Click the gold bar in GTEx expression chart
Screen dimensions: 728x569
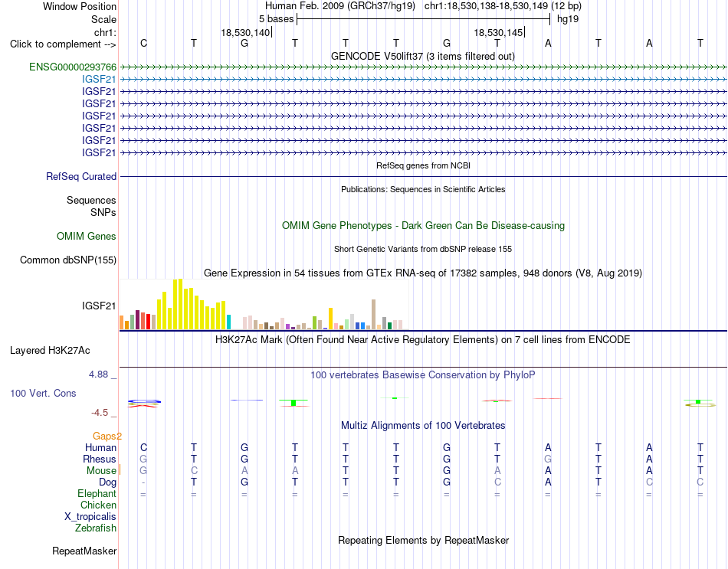pyautogui.click(x=330, y=319)
